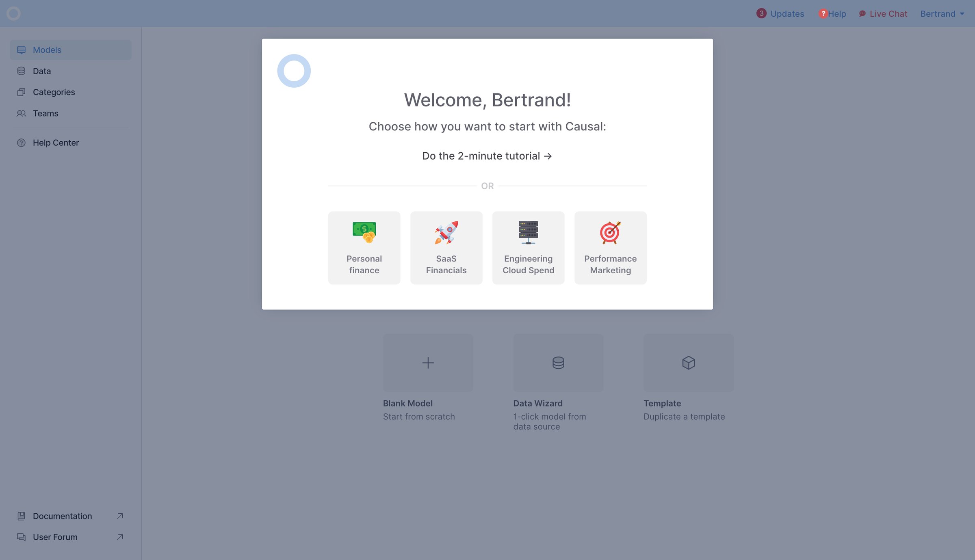The image size is (975, 560).
Task: Expand the Bertrand account dropdown
Action: point(942,13)
